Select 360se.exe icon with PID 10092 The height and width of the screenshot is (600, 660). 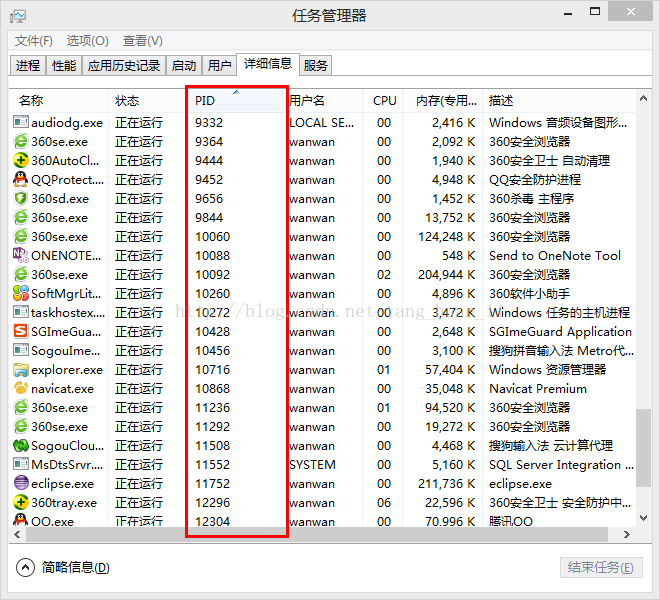pyautogui.click(x=21, y=274)
